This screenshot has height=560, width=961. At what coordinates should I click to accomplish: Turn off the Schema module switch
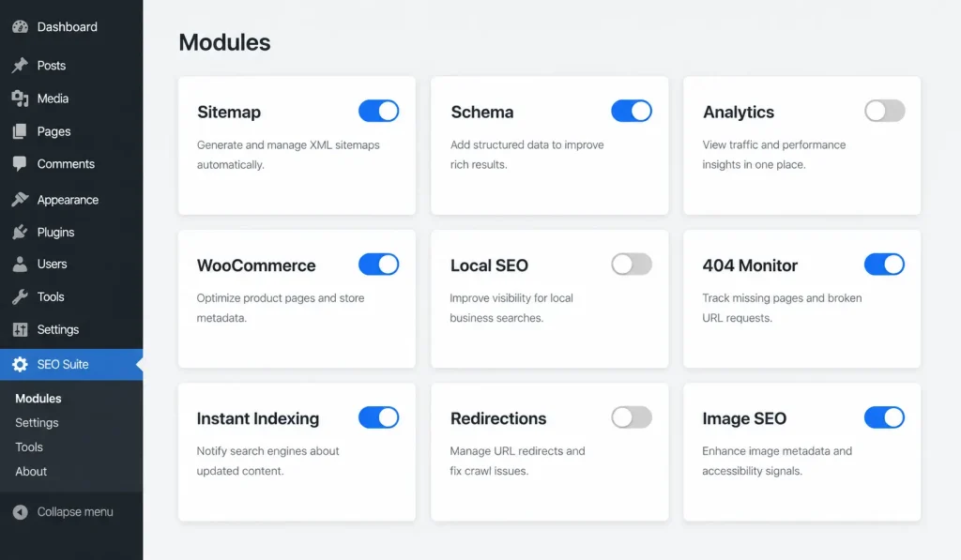632,111
